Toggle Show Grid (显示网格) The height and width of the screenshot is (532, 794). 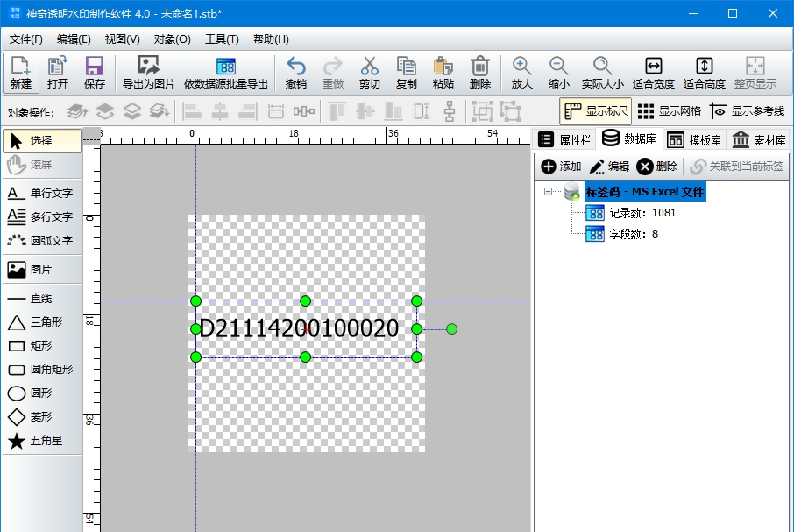[x=669, y=111]
